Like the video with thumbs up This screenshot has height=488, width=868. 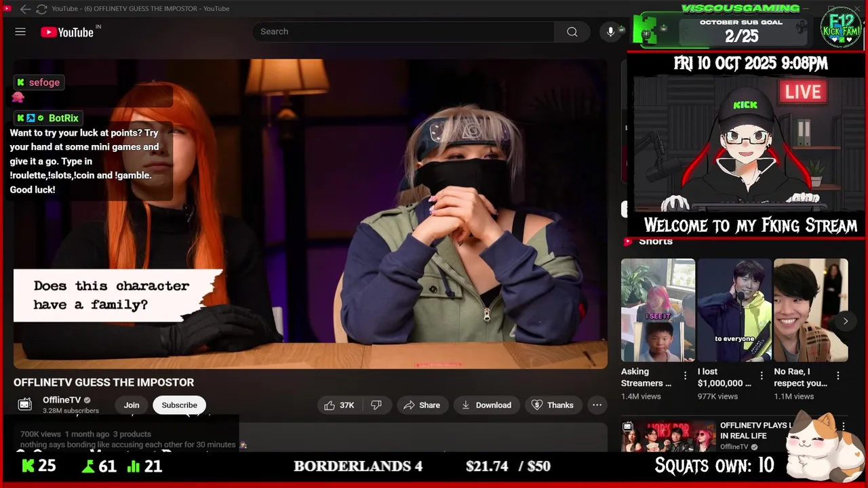[339, 405]
